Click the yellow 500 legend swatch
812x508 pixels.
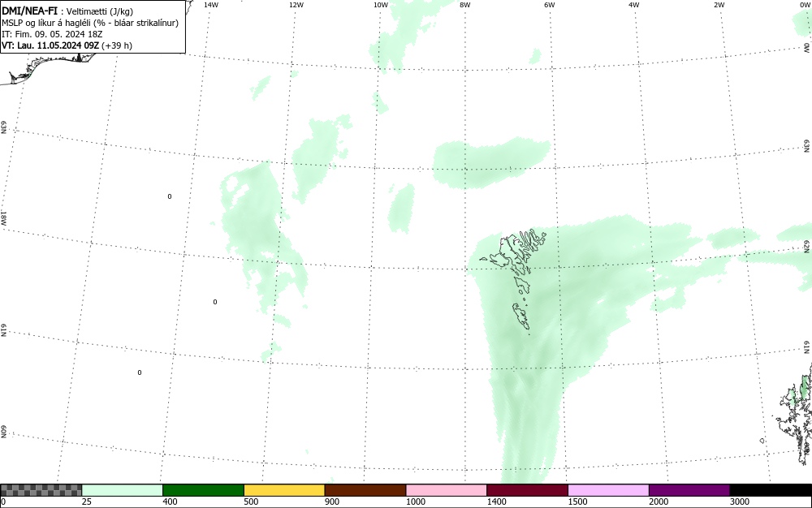pos(284,490)
